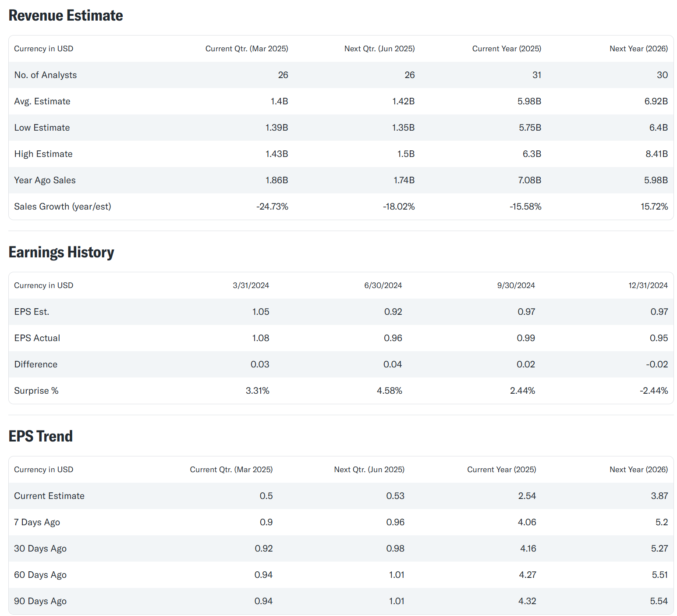Viewport: 677px width, 616px height.
Task: Click the 15.72% sales growth value
Action: click(654, 207)
